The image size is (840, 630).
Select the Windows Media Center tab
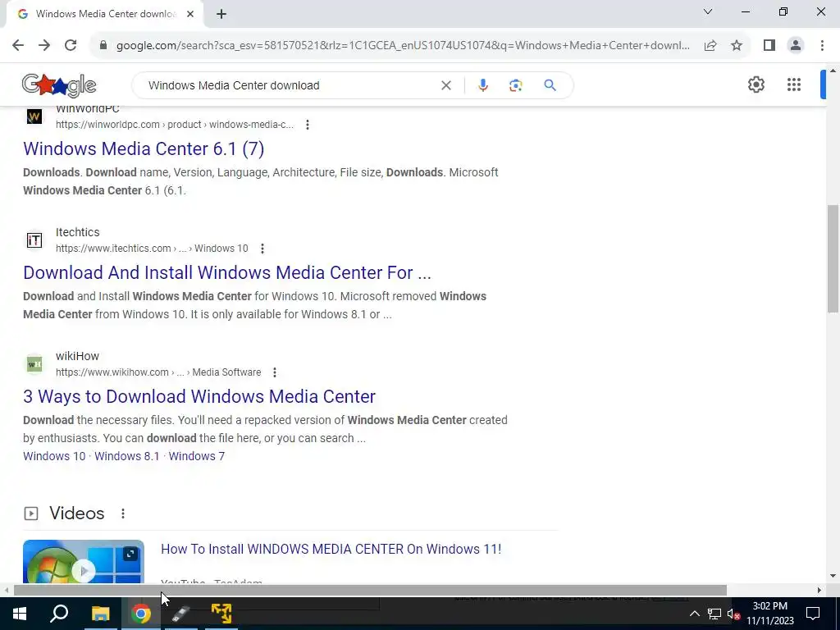point(106,14)
